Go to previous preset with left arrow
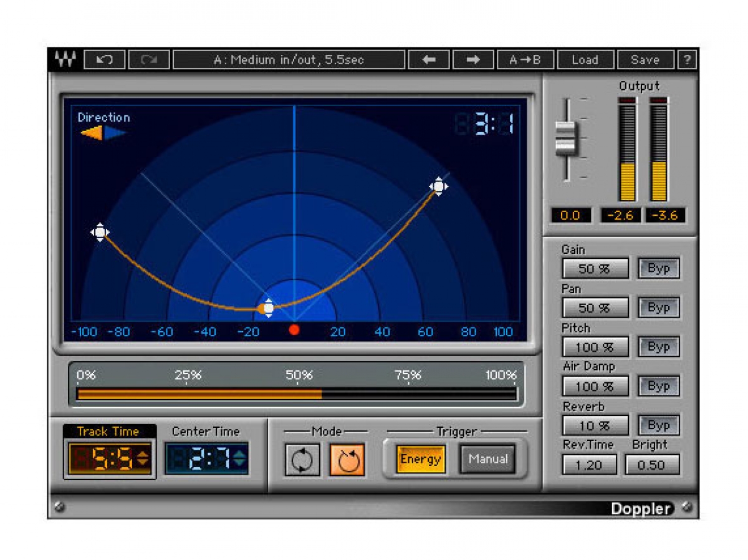This screenshot has width=748, height=560. pyautogui.click(x=428, y=60)
